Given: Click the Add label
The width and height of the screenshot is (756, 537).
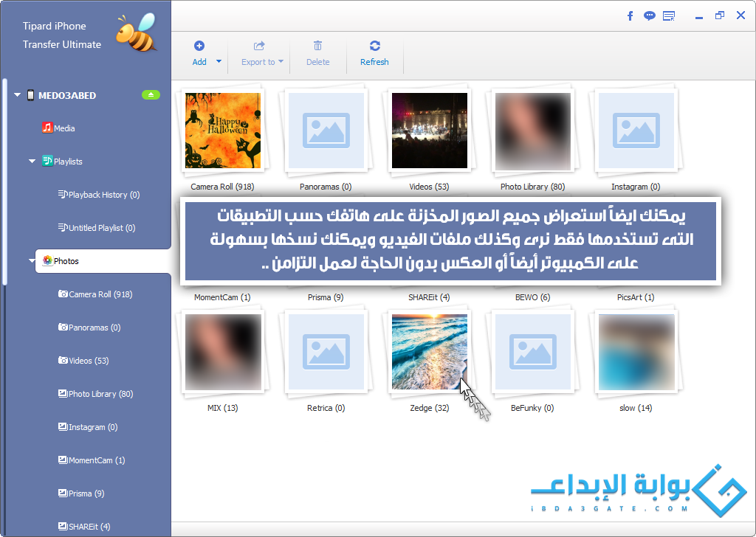Looking at the screenshot, I should (x=199, y=62).
